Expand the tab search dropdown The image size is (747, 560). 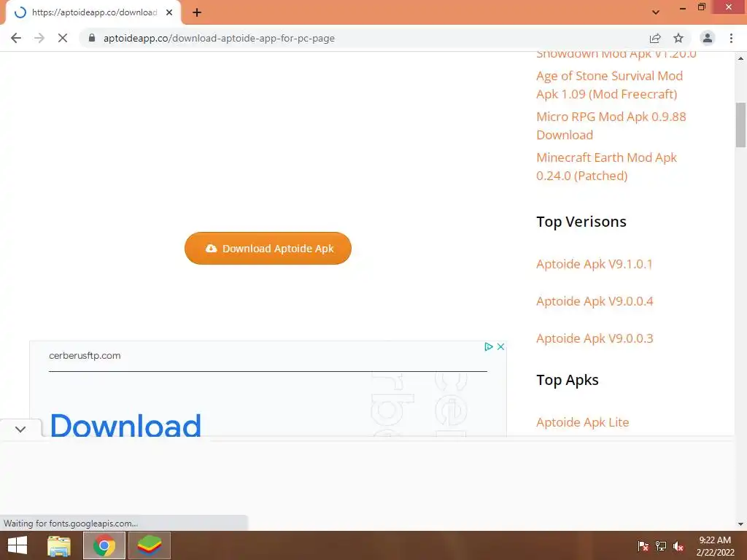point(656,12)
